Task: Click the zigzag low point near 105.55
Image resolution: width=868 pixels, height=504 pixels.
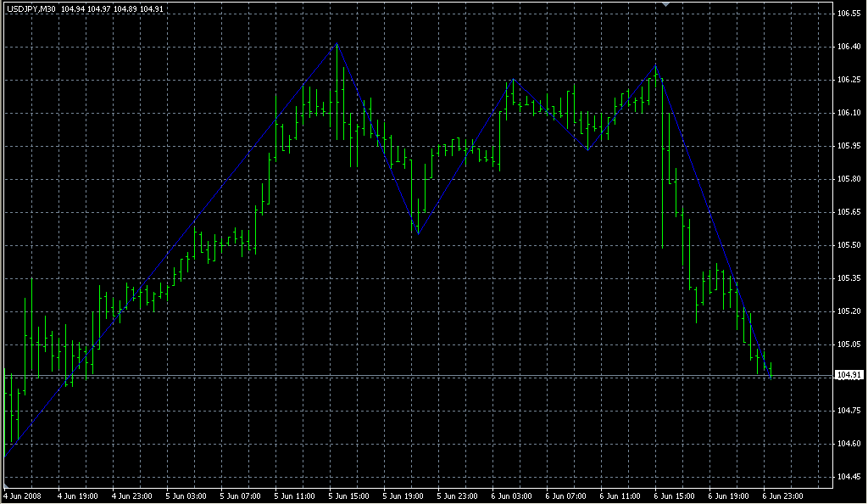Action: (416, 233)
